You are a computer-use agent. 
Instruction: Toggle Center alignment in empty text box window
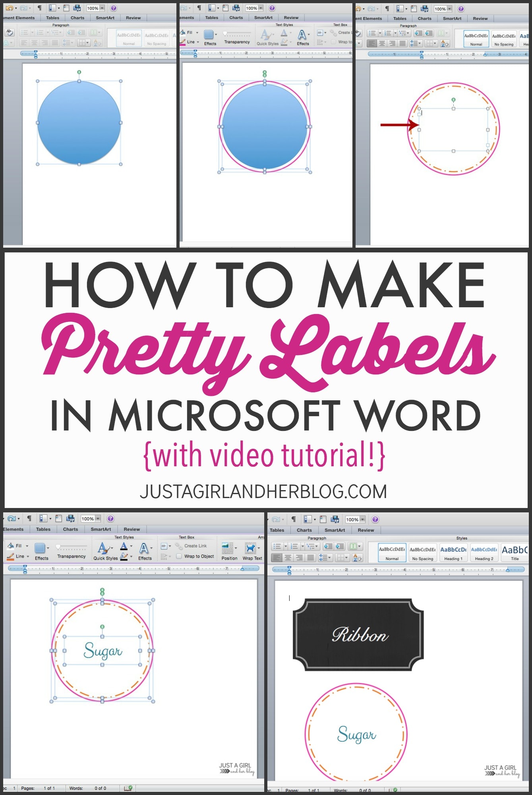click(382, 43)
